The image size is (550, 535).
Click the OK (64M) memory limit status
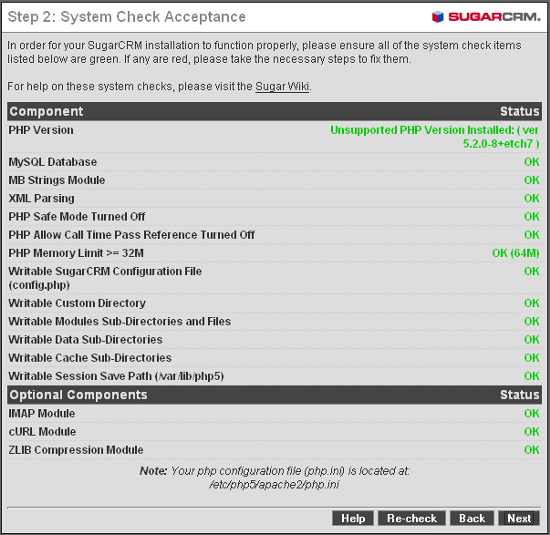point(516,253)
